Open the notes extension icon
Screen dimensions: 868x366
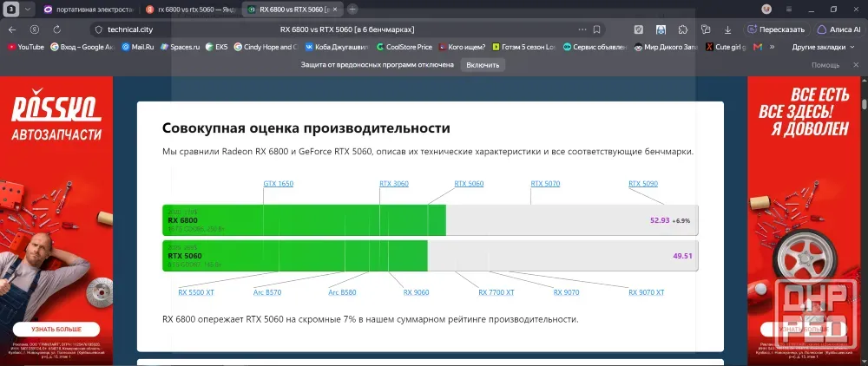638,29
